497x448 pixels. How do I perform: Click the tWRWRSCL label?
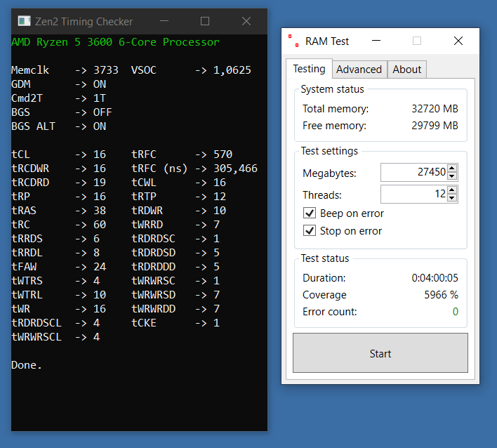coord(37,337)
